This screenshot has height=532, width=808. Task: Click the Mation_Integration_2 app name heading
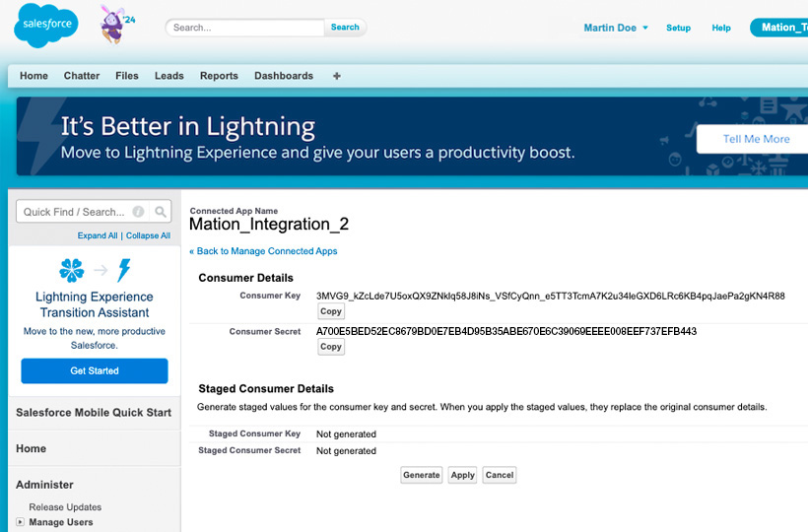click(269, 224)
